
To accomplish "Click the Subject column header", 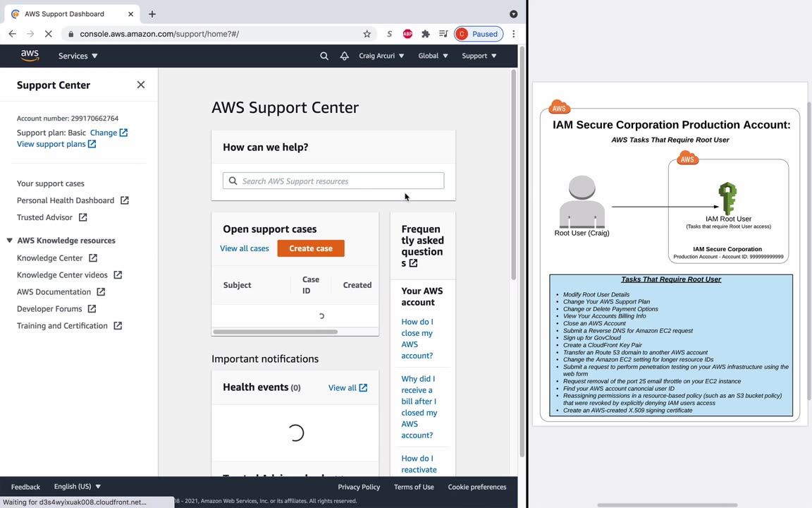I will (237, 285).
